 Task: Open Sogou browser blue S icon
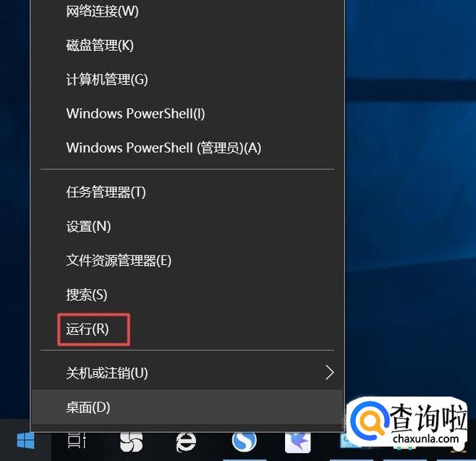(x=244, y=441)
